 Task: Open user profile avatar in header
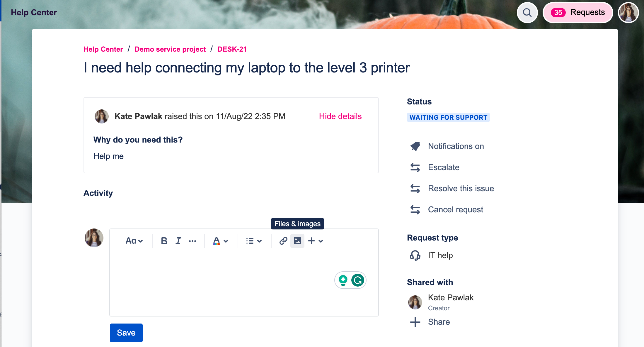(628, 13)
